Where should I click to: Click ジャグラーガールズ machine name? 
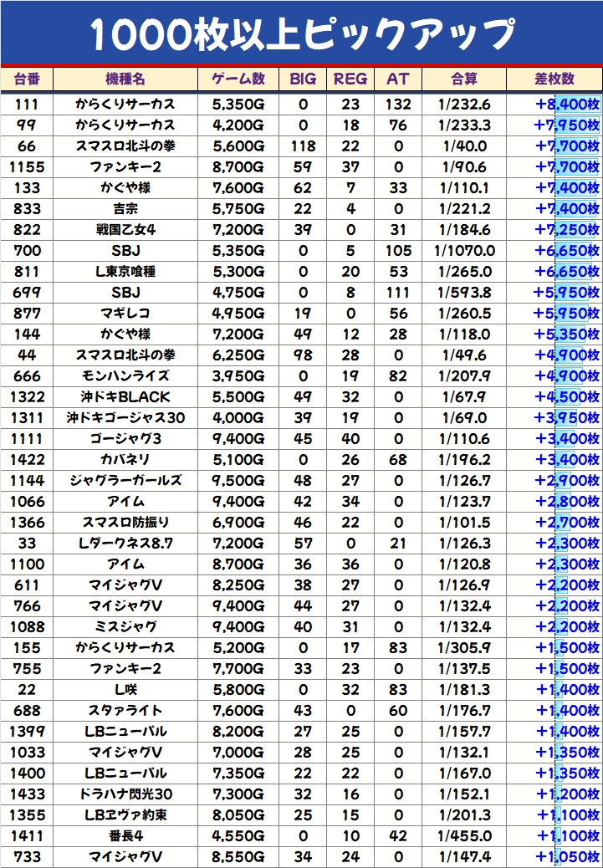(x=125, y=481)
